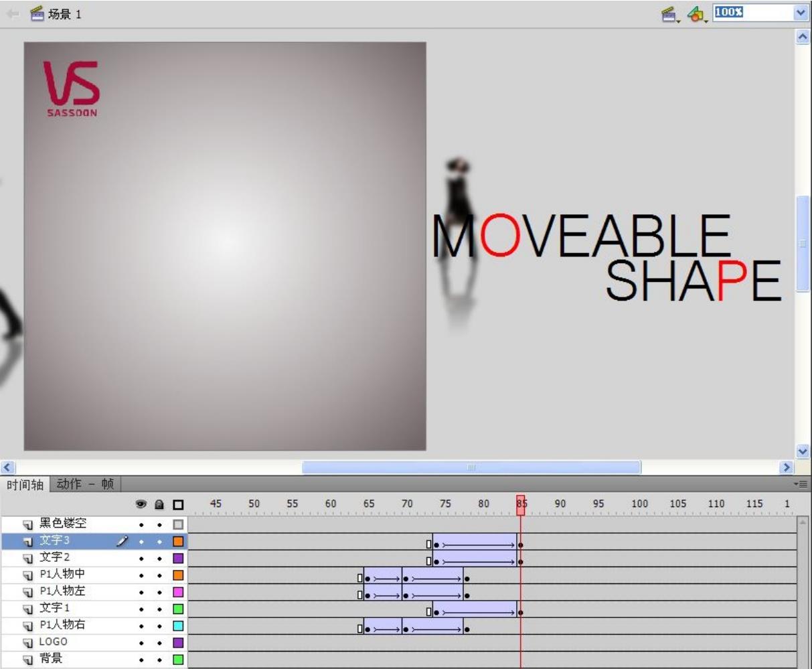Select the P1人物中 layer
This screenshot has height=669, width=812.
click(62, 574)
